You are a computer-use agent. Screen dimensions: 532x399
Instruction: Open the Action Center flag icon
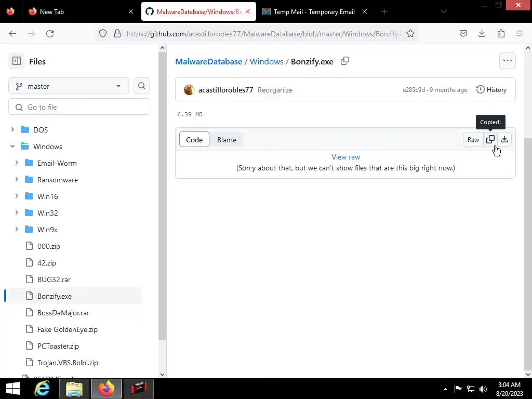coord(458,389)
